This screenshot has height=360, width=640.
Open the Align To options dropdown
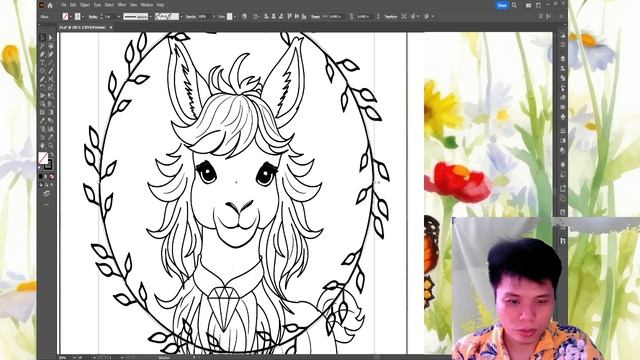point(256,16)
